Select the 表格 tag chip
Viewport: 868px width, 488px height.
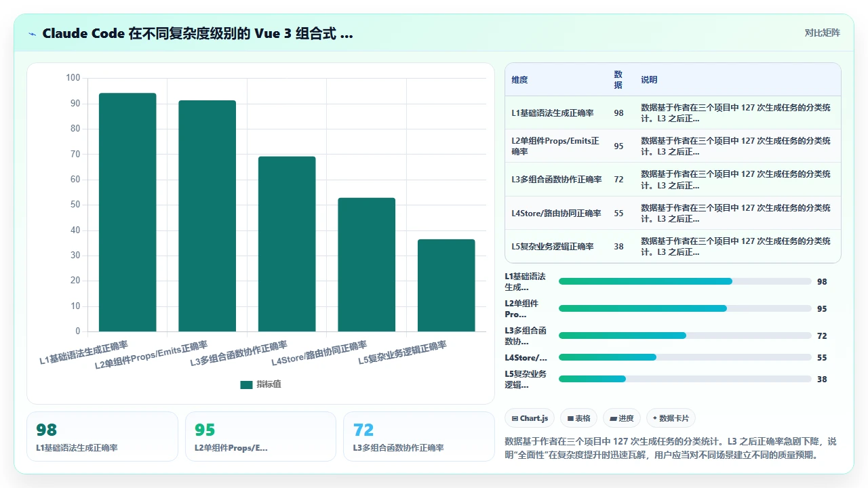tap(579, 418)
